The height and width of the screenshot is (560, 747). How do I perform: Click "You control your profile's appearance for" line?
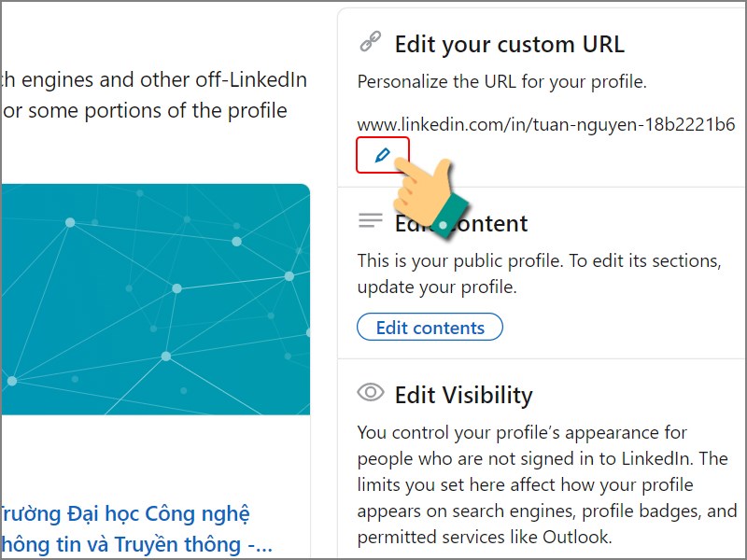[522, 432]
